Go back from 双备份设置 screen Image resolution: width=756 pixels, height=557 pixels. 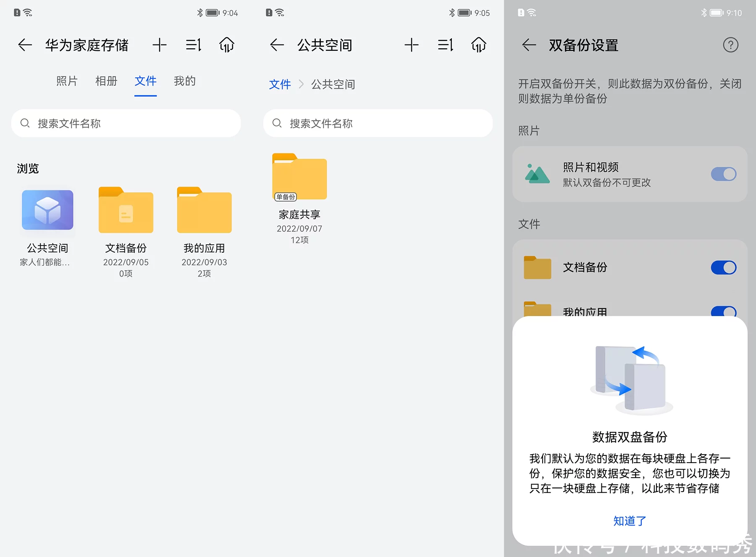(529, 45)
